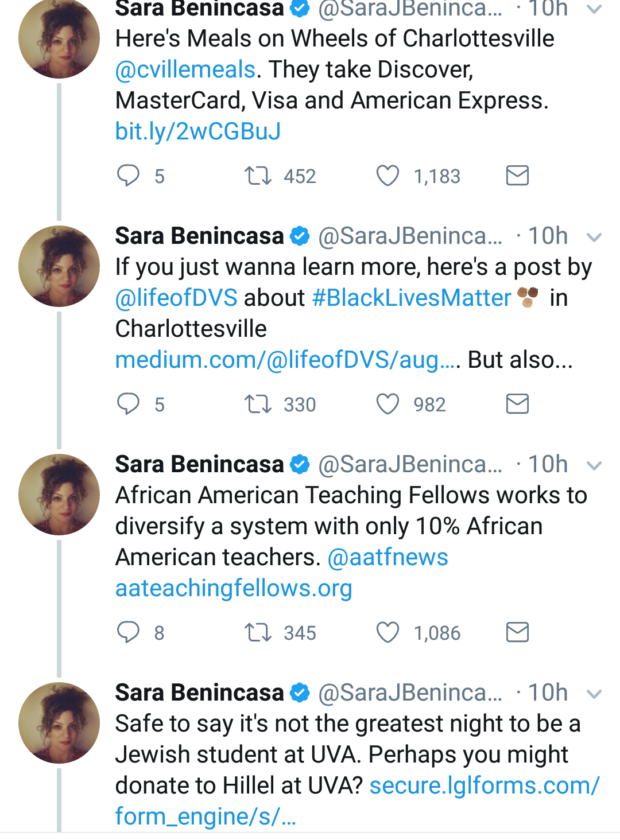Open tweet options on the Hillel tweet
The height and width of the screenshot is (840, 620).
tap(594, 694)
